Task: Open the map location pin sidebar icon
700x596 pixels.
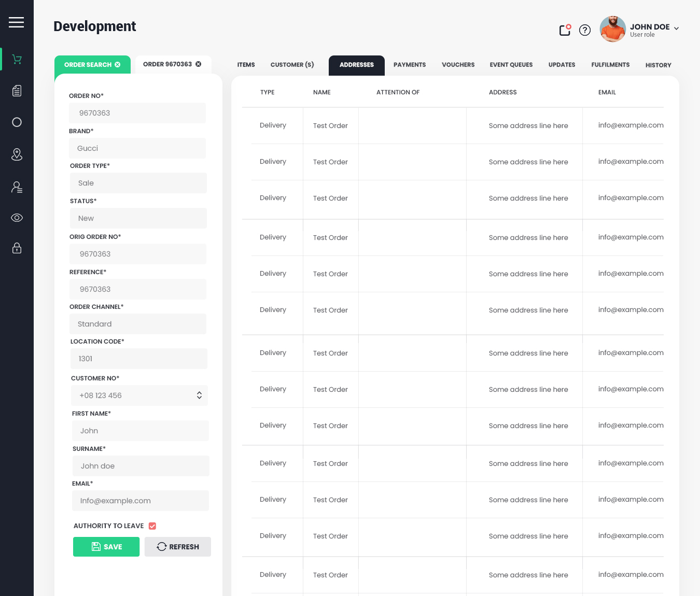Action: (x=17, y=154)
